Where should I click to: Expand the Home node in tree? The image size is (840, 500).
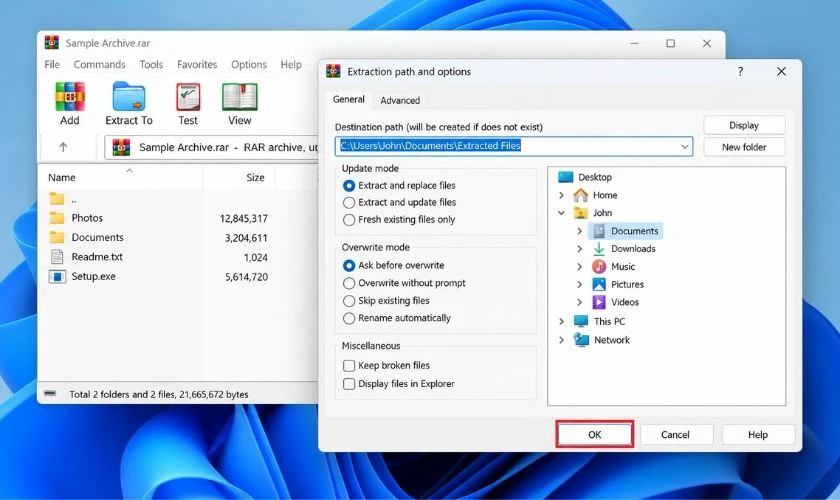tap(561, 195)
